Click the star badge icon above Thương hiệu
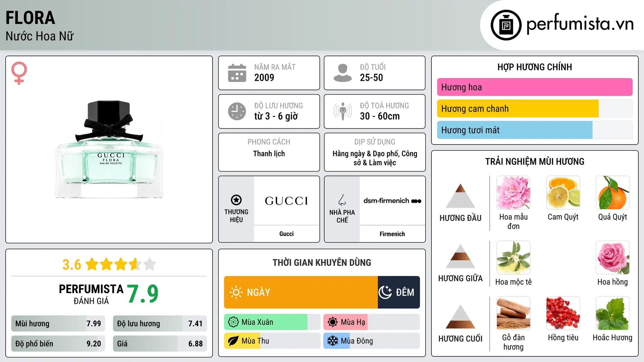This screenshot has height=362, width=644. tap(236, 200)
